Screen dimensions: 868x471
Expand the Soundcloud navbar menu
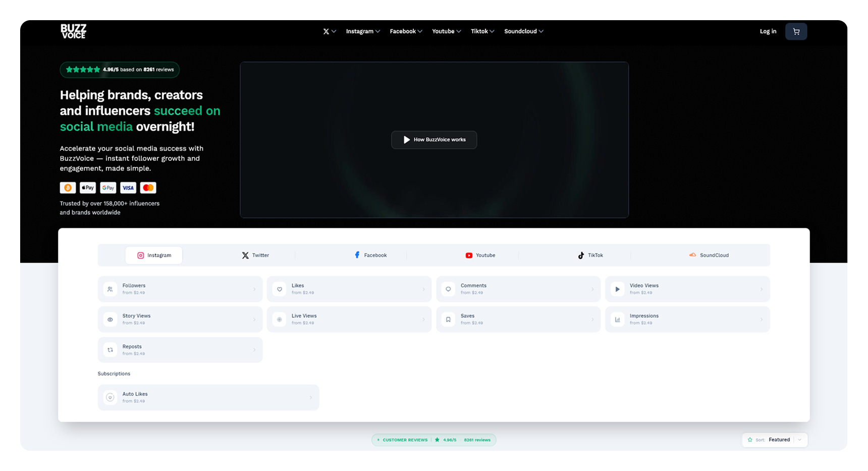point(524,31)
